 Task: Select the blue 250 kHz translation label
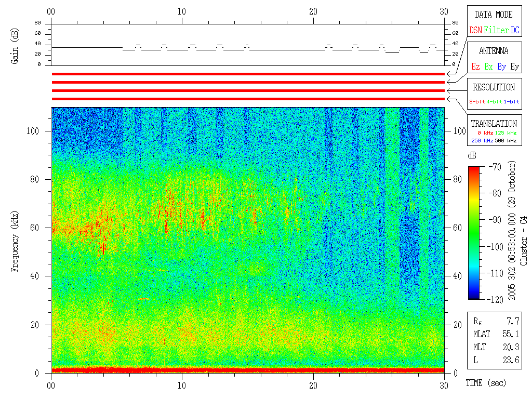coord(482,140)
